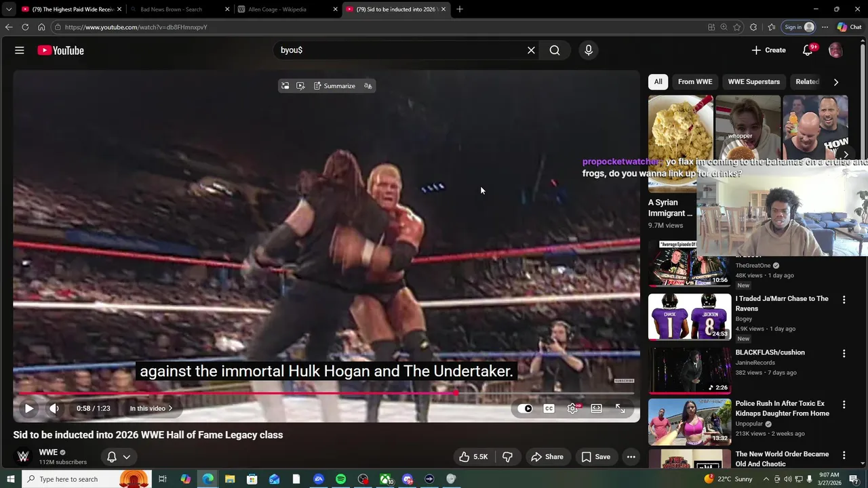Open the tab list dropdown in Edge

(9, 9)
